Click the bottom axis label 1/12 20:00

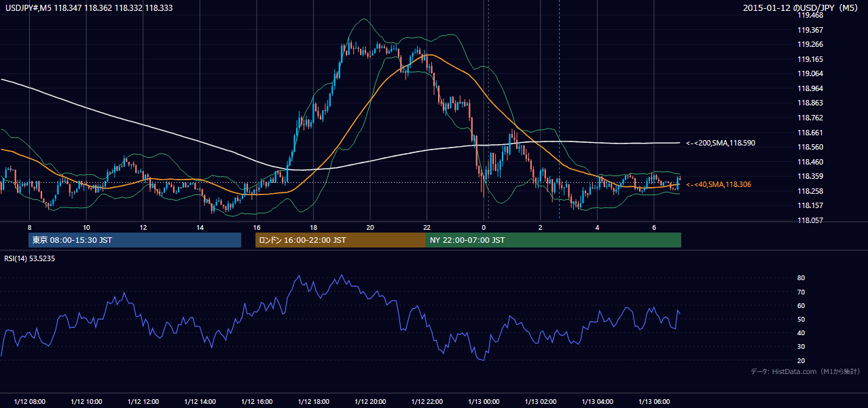coord(370,401)
